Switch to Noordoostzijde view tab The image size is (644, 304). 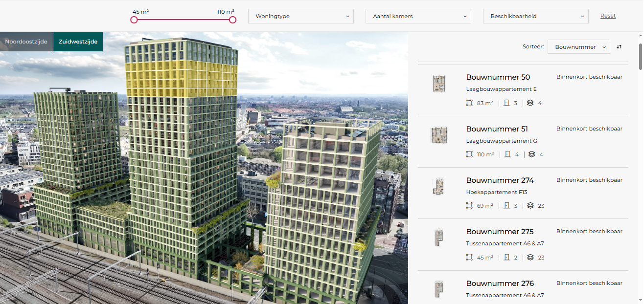tap(26, 42)
